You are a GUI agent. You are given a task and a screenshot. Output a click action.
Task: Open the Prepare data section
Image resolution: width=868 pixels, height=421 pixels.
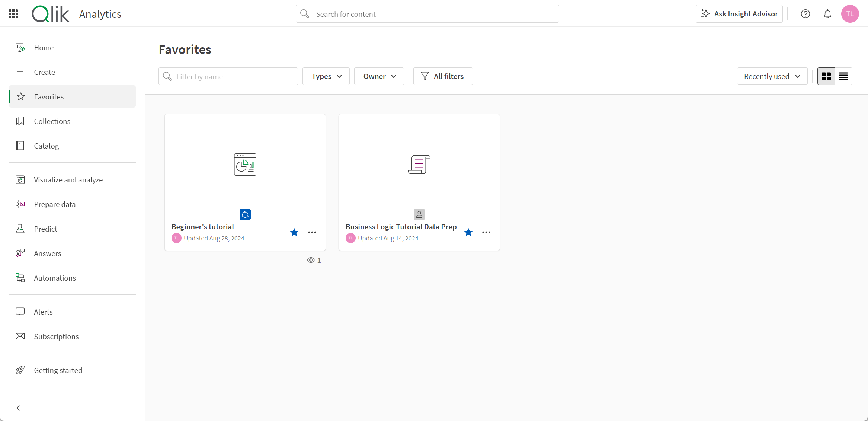[54, 204]
